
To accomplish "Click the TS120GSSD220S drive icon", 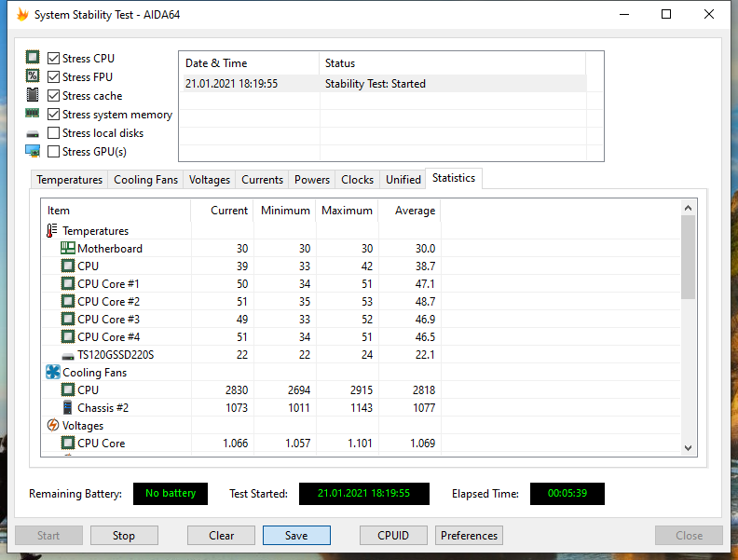I will 68,356.
